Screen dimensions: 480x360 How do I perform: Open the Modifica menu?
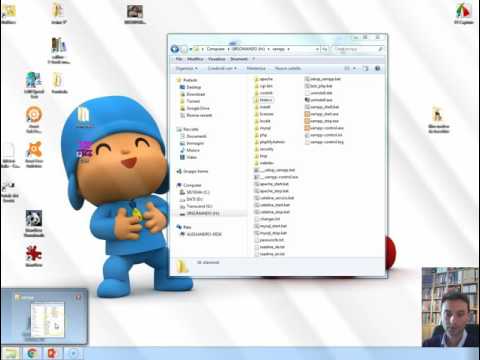pyautogui.click(x=195, y=59)
